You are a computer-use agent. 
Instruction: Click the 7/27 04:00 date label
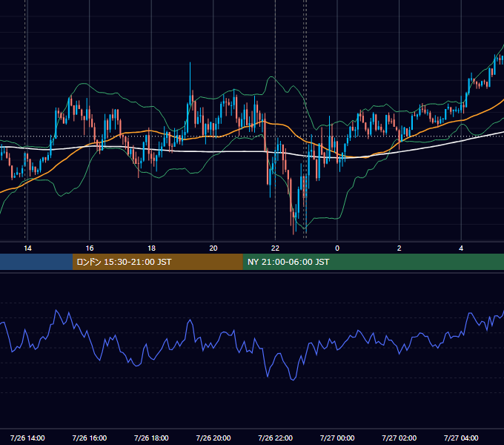pos(461,438)
